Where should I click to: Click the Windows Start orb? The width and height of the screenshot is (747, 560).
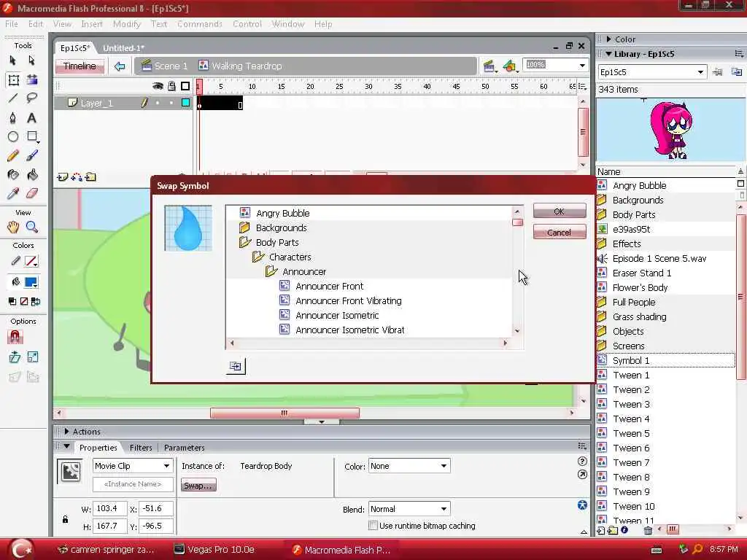click(22, 549)
